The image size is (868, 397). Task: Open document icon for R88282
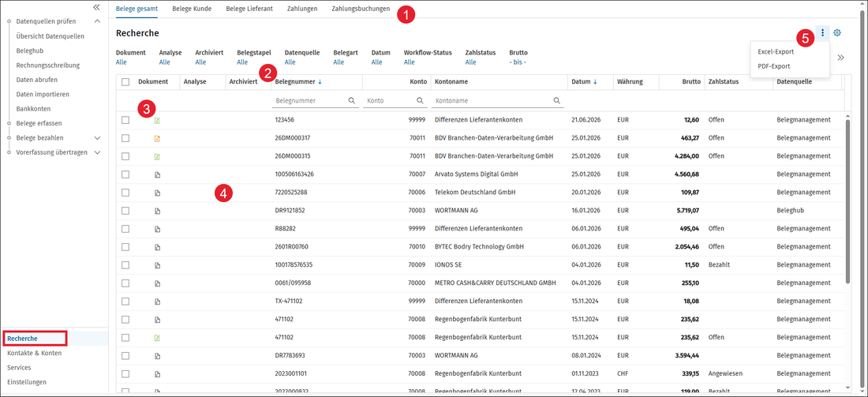[157, 229]
